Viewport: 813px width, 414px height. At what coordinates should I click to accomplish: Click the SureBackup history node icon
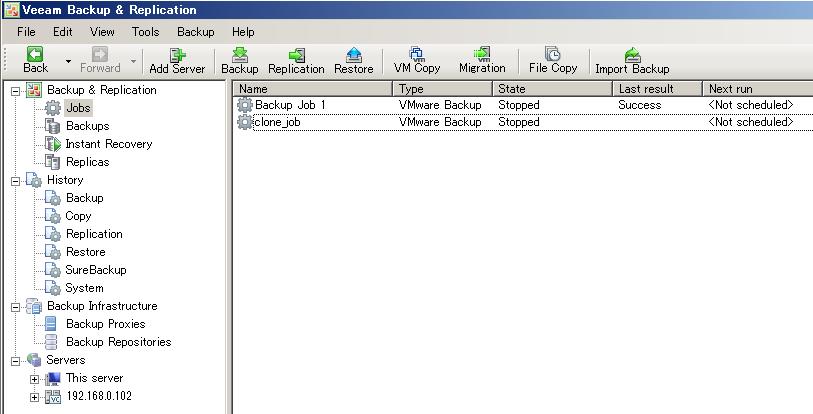point(53,270)
